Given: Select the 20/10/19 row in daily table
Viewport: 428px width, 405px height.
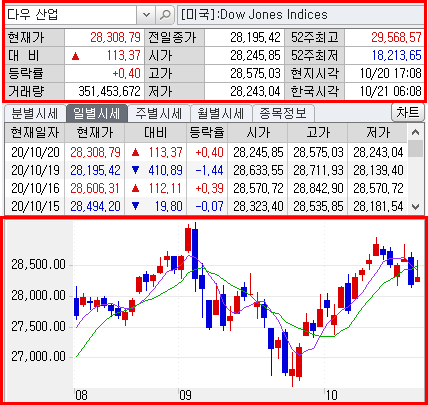Looking at the screenshot, I should click(x=206, y=171).
